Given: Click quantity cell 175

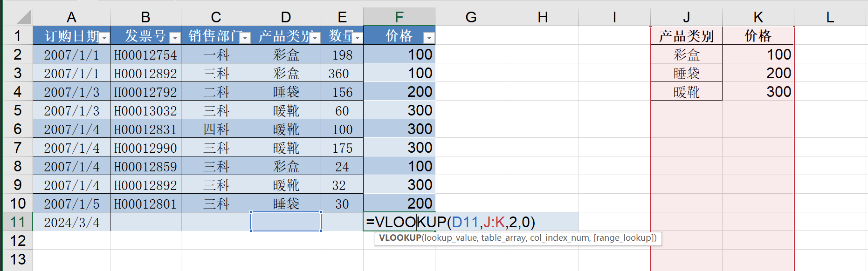Looking at the screenshot, I should pos(342,148).
